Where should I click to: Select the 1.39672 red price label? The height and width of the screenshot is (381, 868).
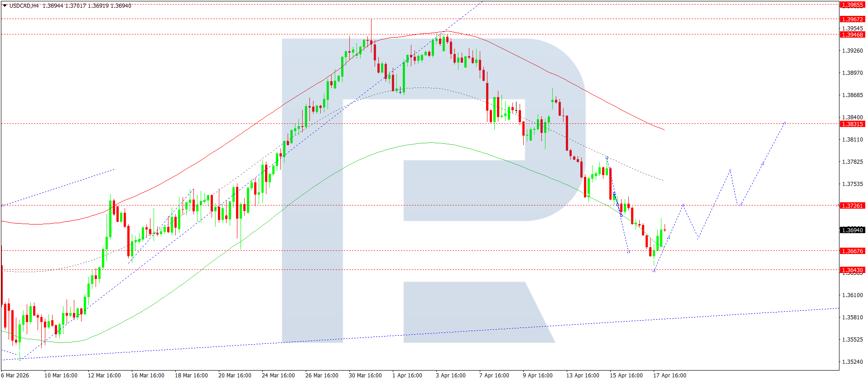(852, 20)
